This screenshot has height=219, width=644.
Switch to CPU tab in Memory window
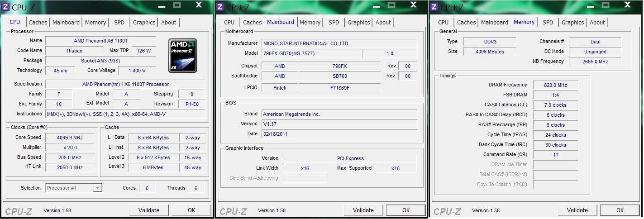[x=444, y=22]
